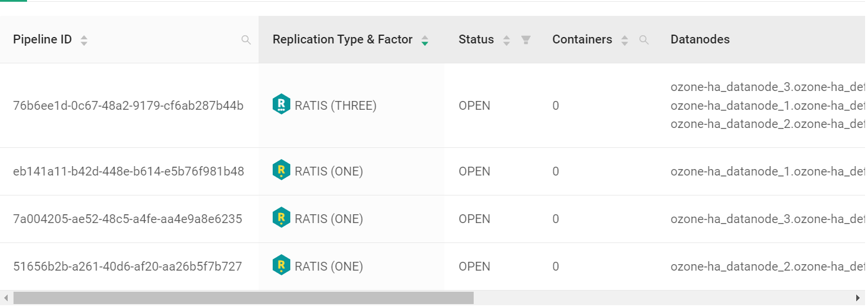Image resolution: width=868 pixels, height=307 pixels.
Task: Click RATIS ONE icon for pipeline eb141a11
Action: tap(281, 170)
